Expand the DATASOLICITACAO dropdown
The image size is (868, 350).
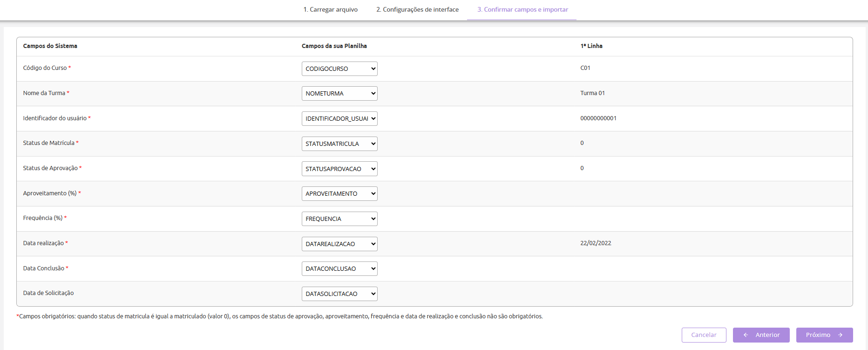click(339, 294)
